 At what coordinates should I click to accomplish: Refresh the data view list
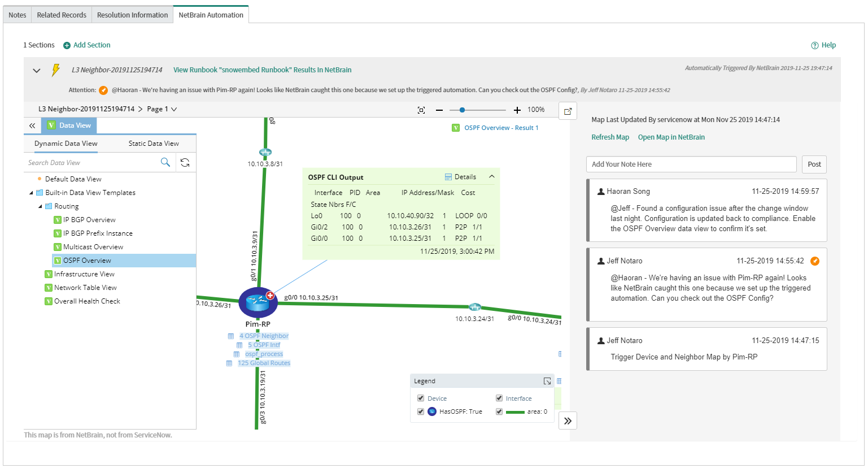click(x=185, y=162)
